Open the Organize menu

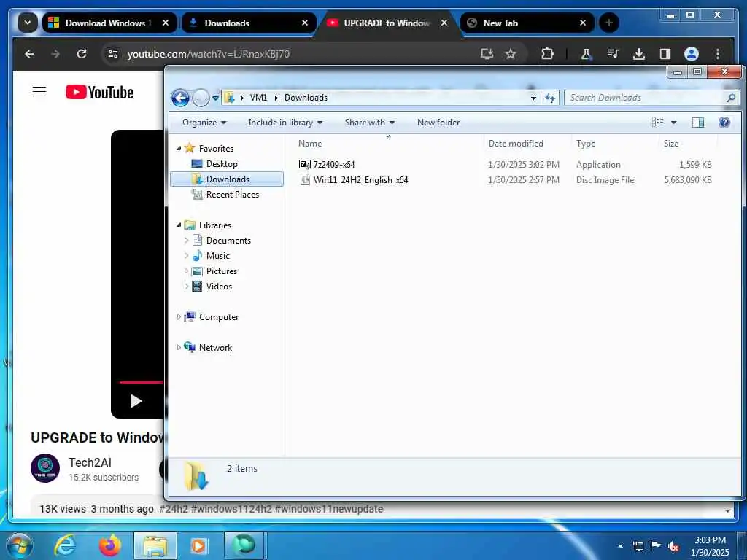[x=204, y=122]
